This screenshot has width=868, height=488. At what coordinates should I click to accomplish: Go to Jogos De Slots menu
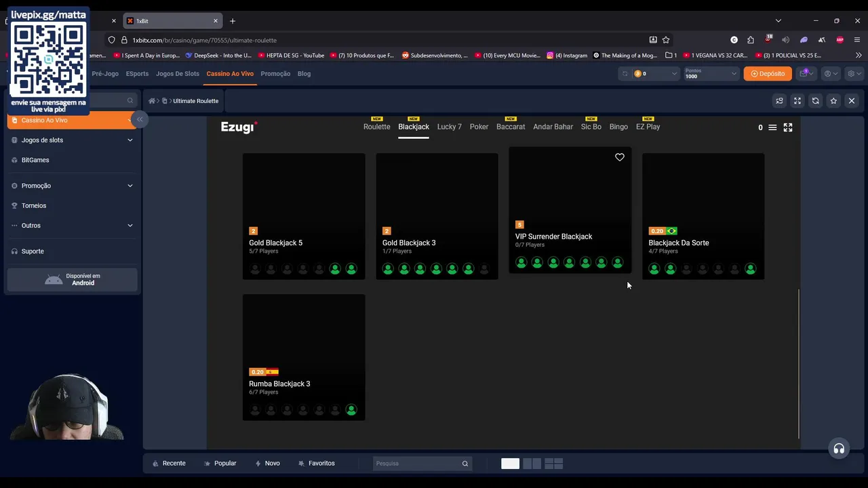click(178, 74)
